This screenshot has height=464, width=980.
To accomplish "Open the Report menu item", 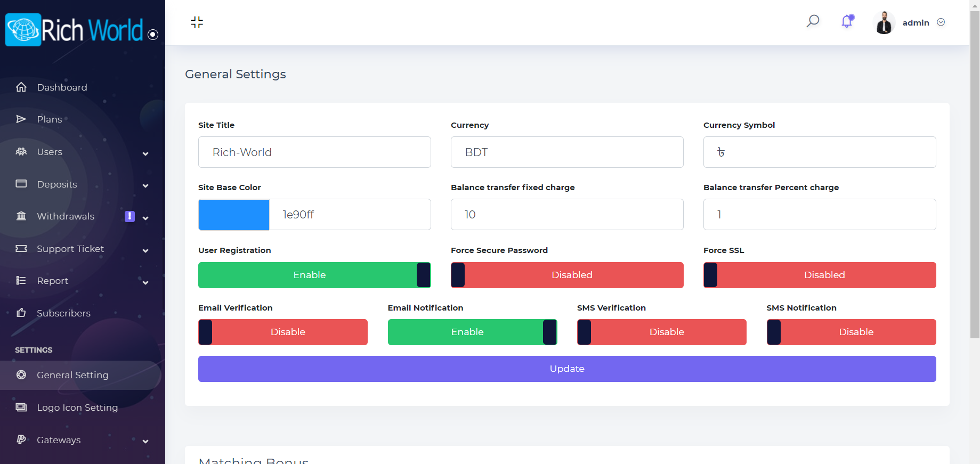I will click(52, 281).
